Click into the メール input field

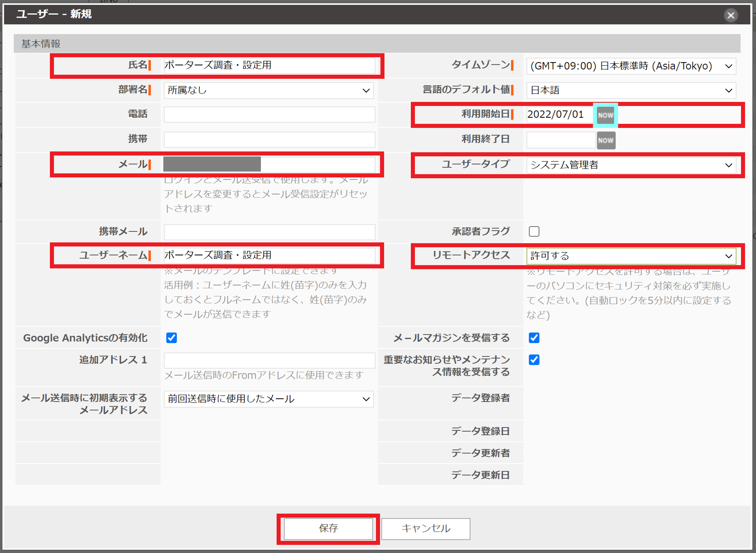tap(270, 164)
